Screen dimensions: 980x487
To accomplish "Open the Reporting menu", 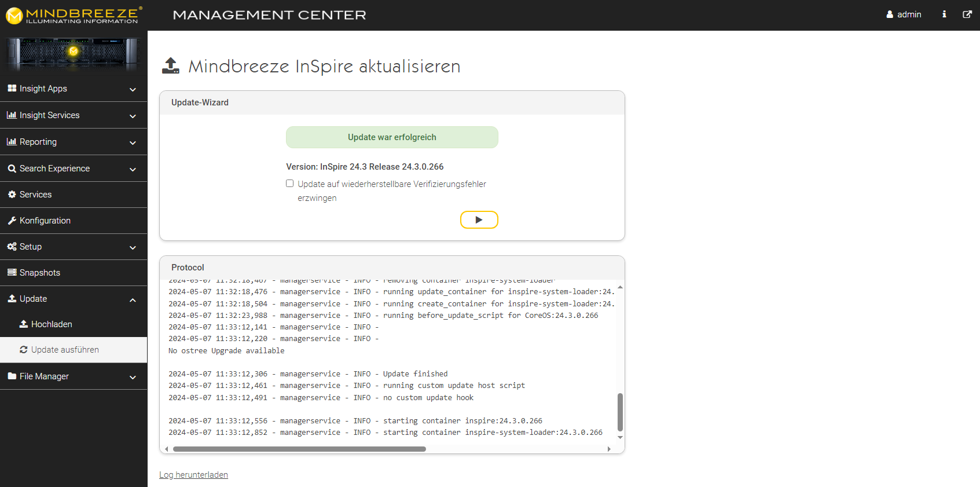I will point(74,142).
